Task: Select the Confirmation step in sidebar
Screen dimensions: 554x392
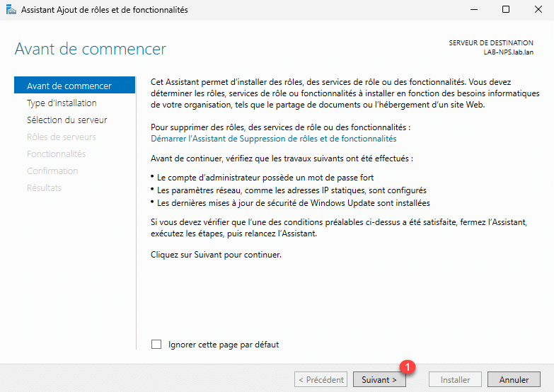Action: pos(52,171)
